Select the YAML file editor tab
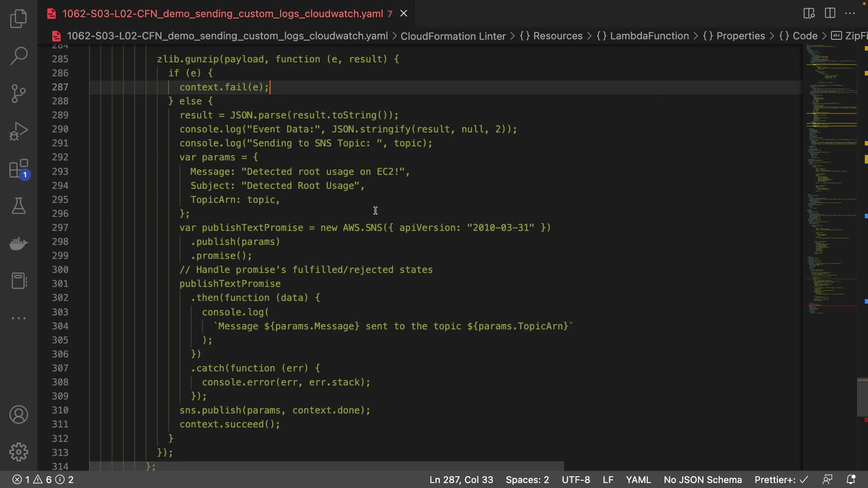868x488 pixels. (222, 14)
